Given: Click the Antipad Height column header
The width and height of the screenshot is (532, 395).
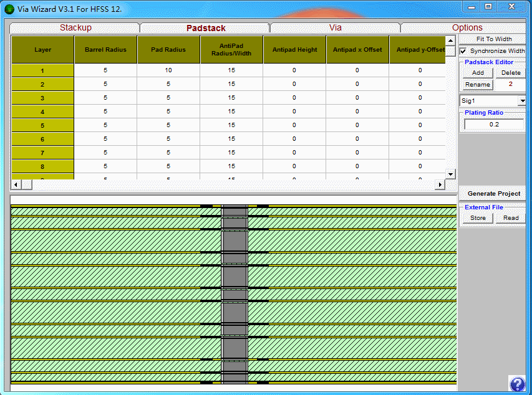Looking at the screenshot, I should point(294,49).
